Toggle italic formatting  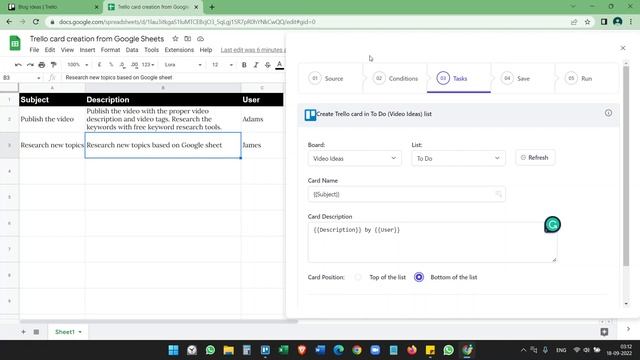coord(256,65)
